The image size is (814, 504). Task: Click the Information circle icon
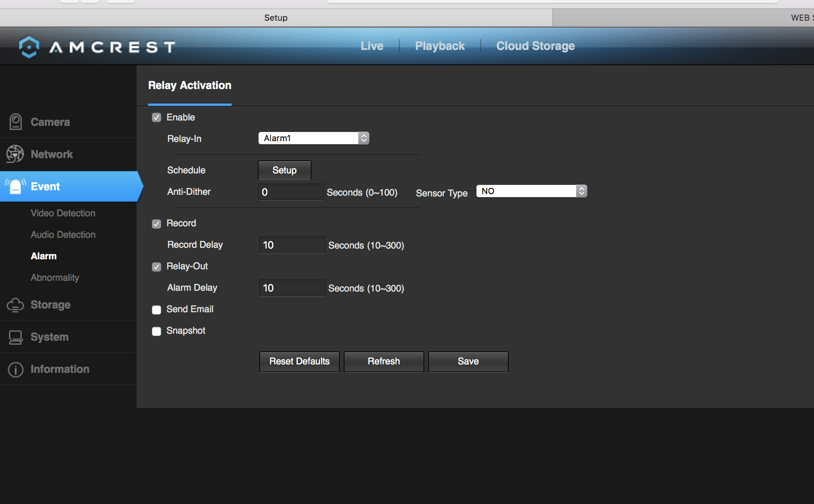pos(15,369)
